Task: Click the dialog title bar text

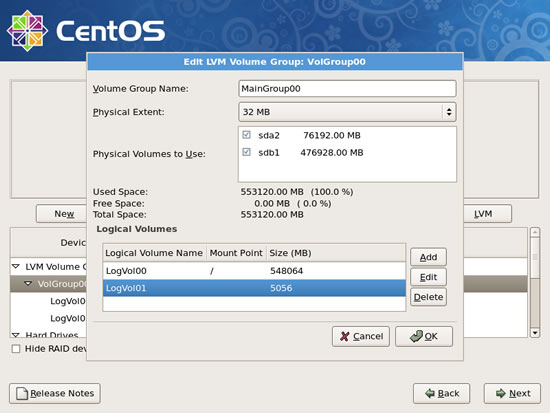Action: (x=275, y=62)
